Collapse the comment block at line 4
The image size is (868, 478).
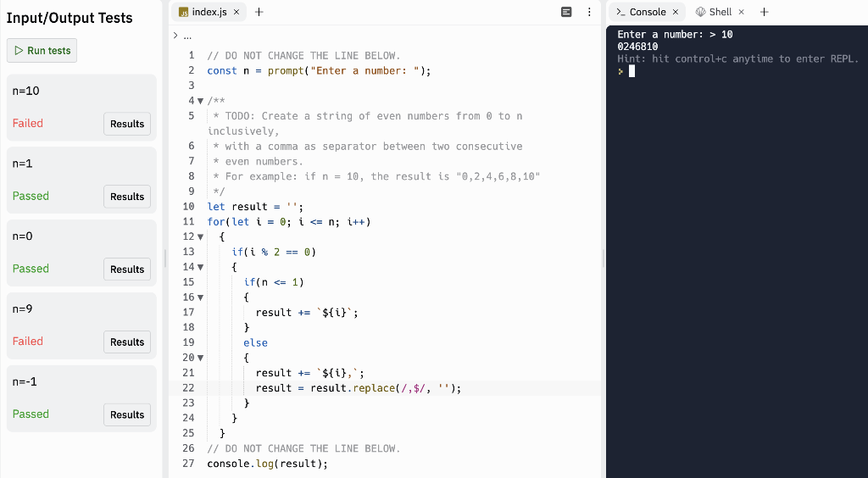[200, 101]
